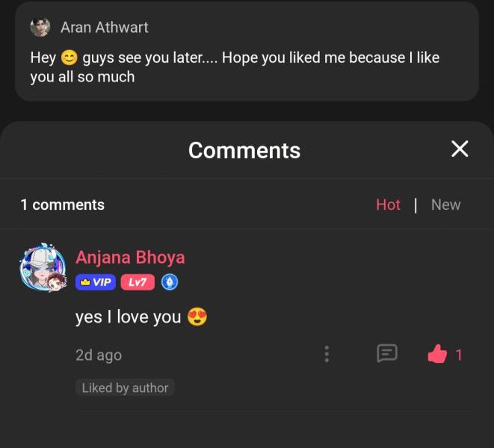The width and height of the screenshot is (494, 448).
Task: Open Aran Athwart's small avatar
Action: [x=40, y=27]
